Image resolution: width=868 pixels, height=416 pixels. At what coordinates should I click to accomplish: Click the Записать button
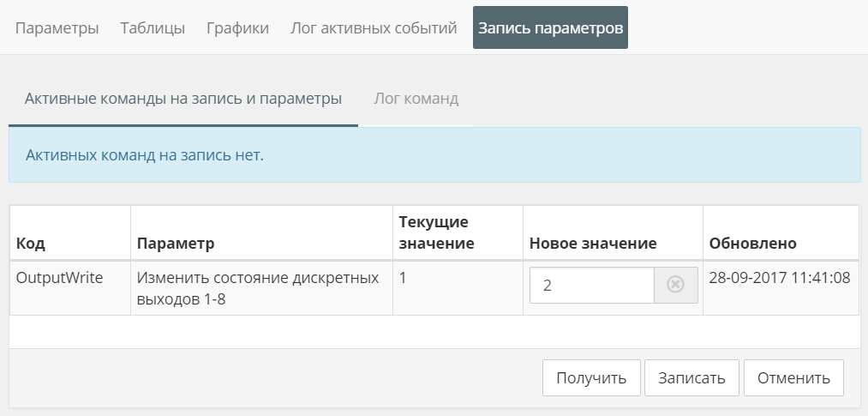click(x=691, y=378)
